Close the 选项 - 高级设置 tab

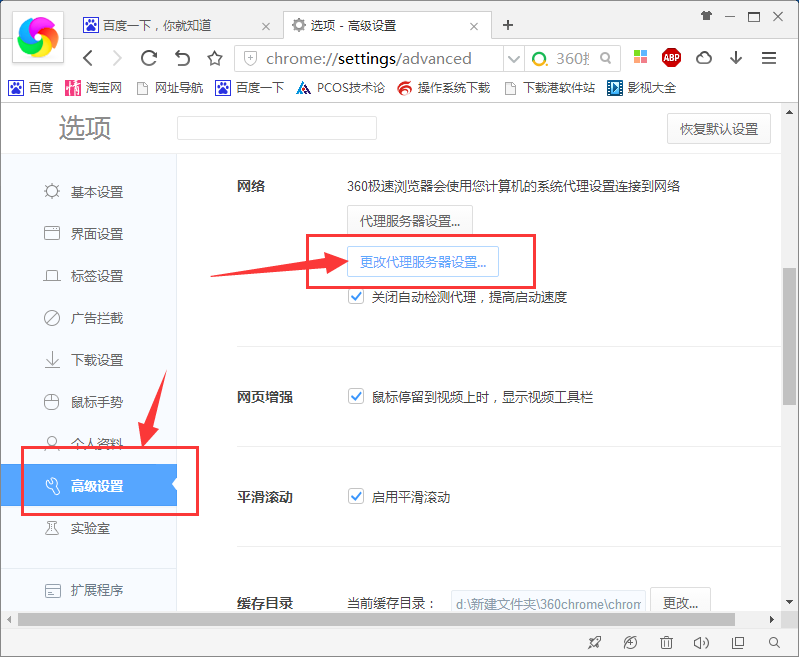point(474,27)
